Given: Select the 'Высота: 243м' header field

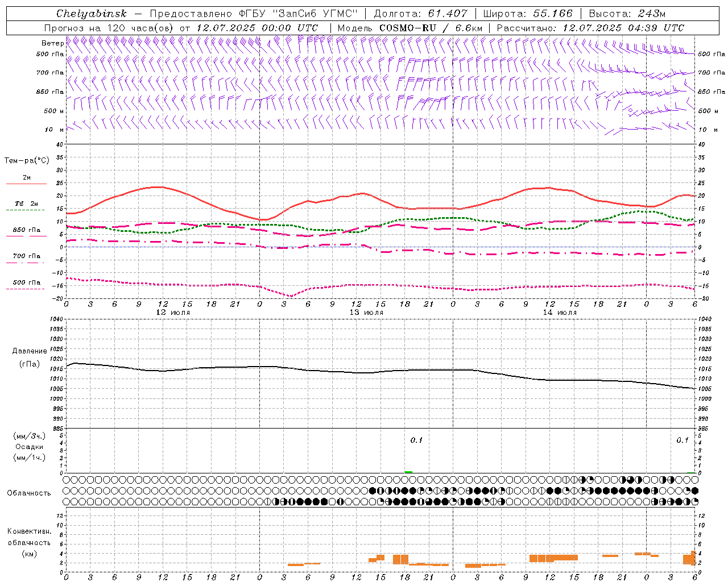Looking at the screenshot, I should [627, 14].
